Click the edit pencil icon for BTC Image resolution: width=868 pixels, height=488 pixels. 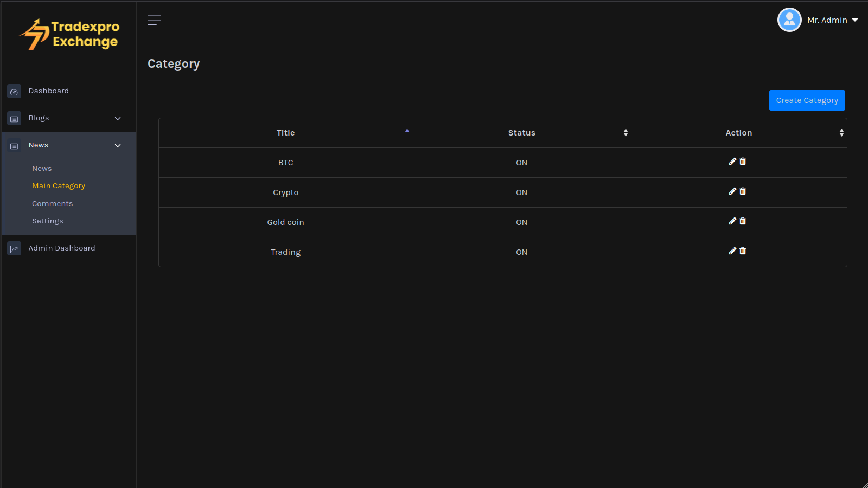(732, 162)
